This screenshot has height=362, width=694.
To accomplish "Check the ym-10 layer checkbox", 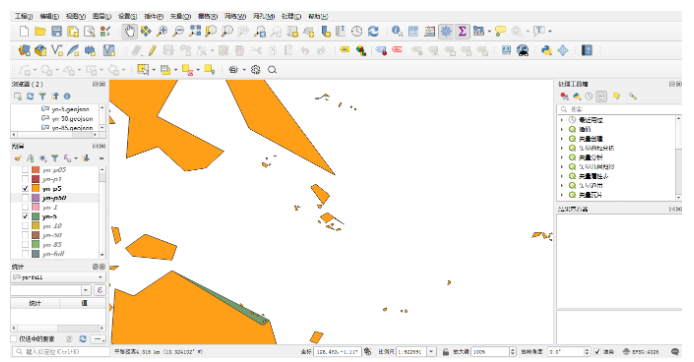I will click(25, 226).
